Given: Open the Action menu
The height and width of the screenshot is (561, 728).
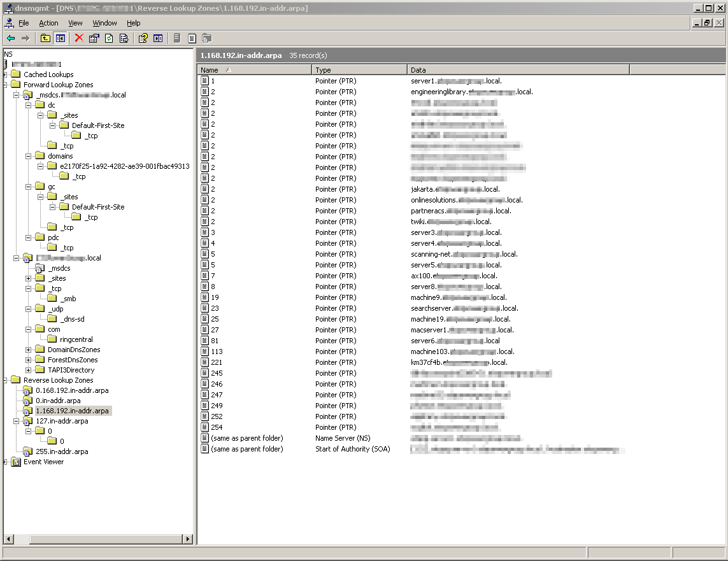Looking at the screenshot, I should 48,23.
